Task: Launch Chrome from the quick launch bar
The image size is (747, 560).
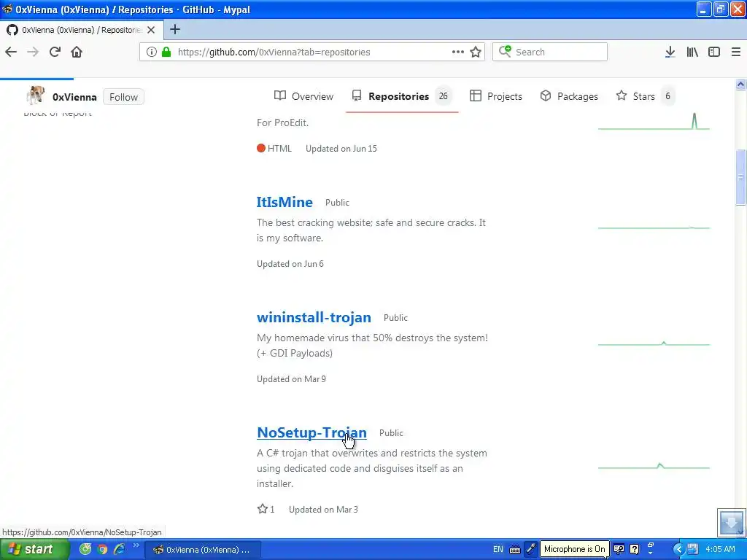Action: point(102,549)
